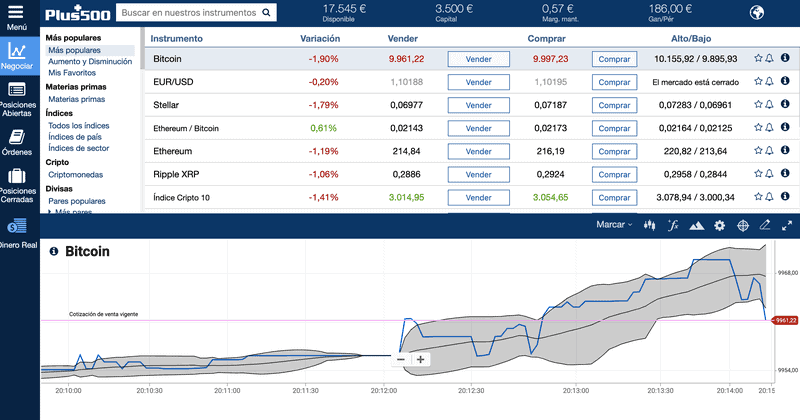Set price alert bell for Bitcoin

pos(769,58)
